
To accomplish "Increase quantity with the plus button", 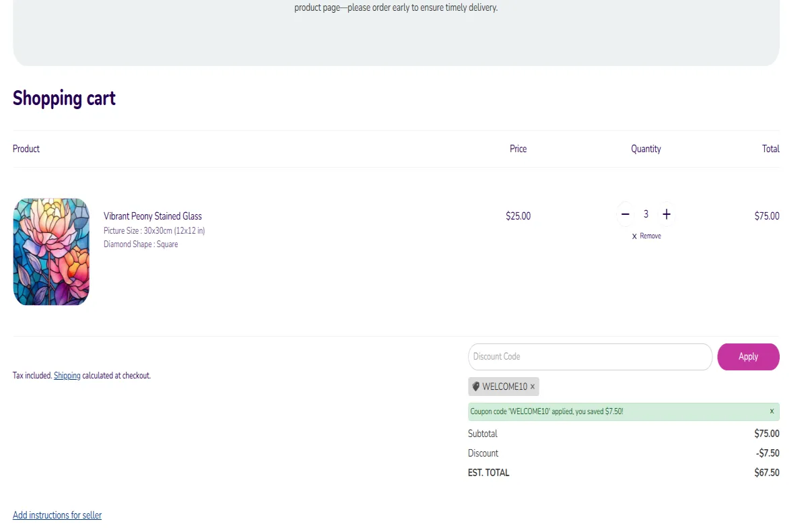I will click(x=667, y=214).
